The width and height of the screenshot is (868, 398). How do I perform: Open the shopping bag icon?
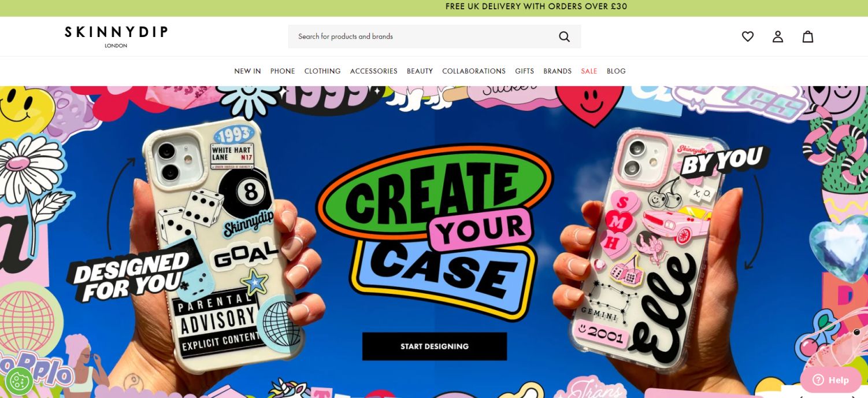(808, 36)
